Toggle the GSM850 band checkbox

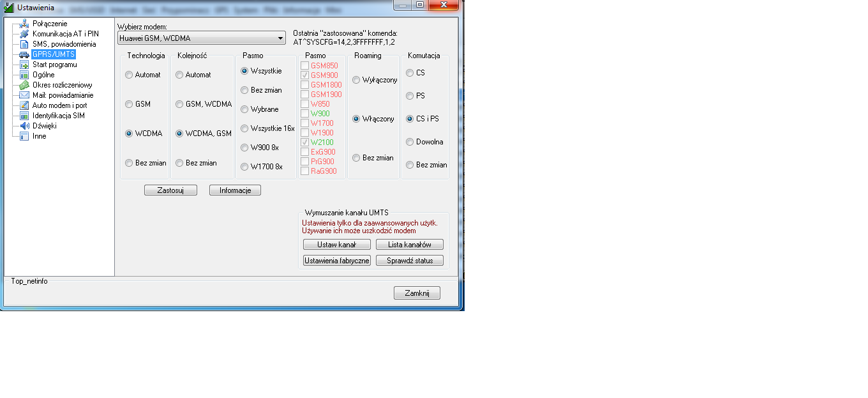point(305,66)
